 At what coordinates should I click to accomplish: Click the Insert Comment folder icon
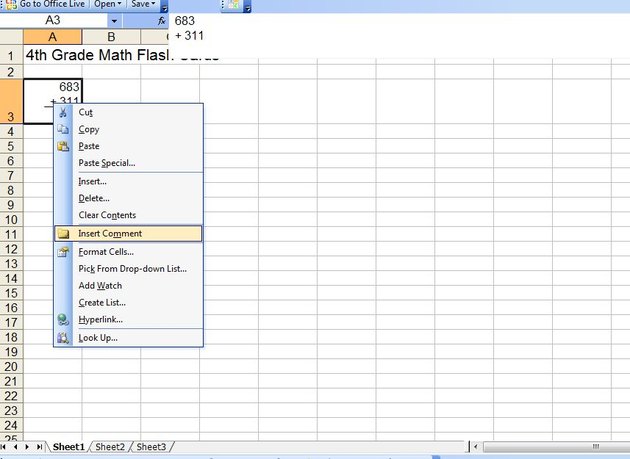coord(63,234)
